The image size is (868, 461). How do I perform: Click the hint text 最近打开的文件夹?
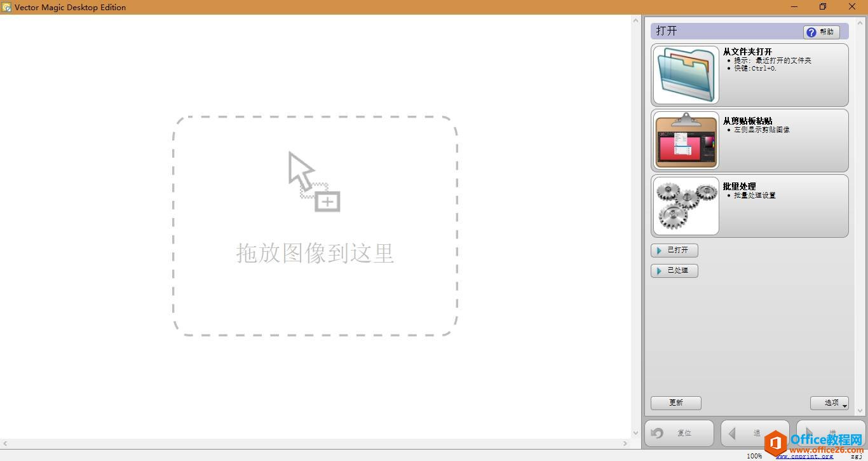[x=783, y=61]
